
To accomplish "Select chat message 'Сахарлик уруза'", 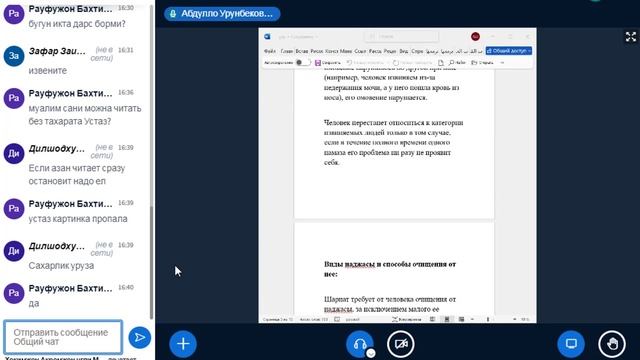I will click(x=61, y=266).
